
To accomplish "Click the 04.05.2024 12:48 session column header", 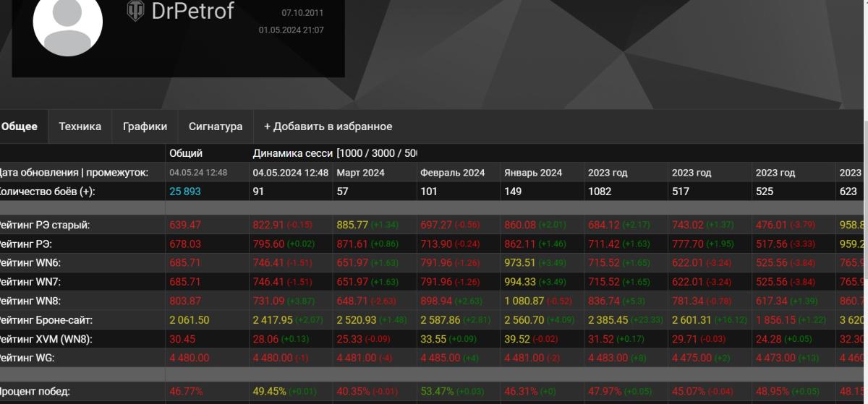I will pos(291,173).
